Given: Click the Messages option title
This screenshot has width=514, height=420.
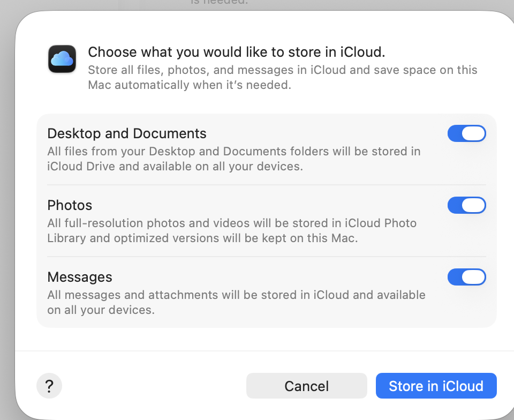Looking at the screenshot, I should pyautogui.click(x=80, y=277).
